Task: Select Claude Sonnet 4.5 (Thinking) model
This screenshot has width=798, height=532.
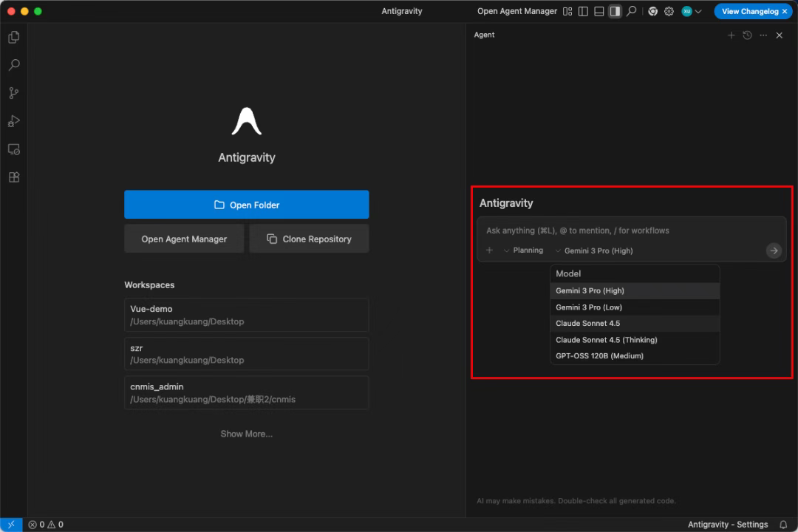Action: 635,340
